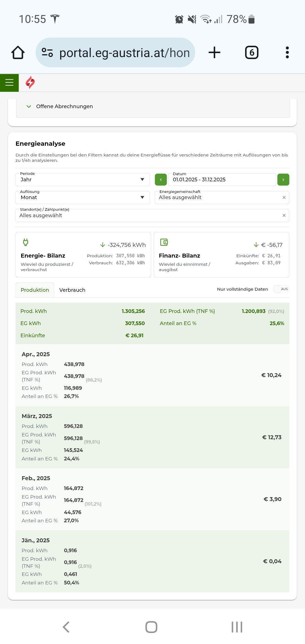Image resolution: width=305 pixels, height=644 pixels.
Task: Clear the Standort/Zählpunkt selection
Action: pyautogui.click(x=284, y=216)
